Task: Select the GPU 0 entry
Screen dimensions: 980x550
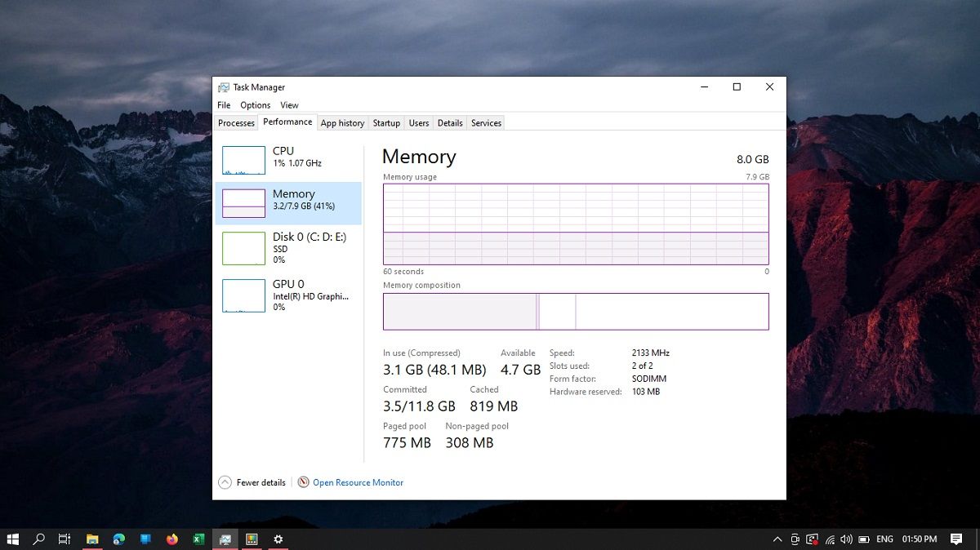Action: [288, 295]
